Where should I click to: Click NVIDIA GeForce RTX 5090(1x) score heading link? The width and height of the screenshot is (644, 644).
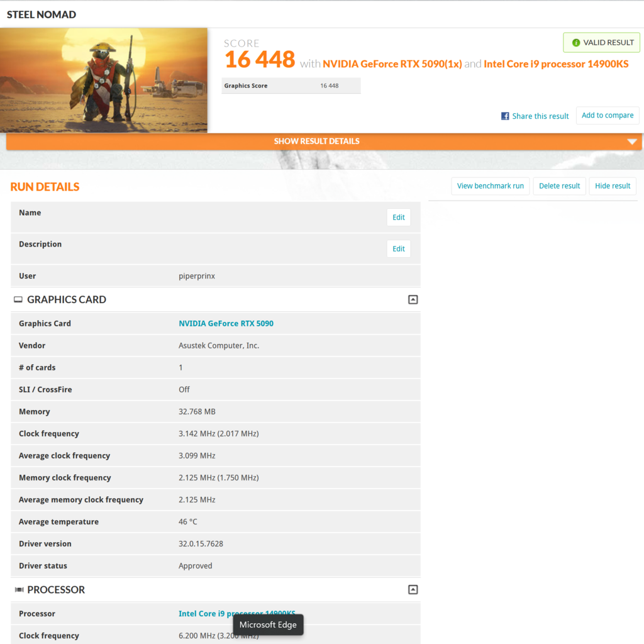pyautogui.click(x=392, y=64)
